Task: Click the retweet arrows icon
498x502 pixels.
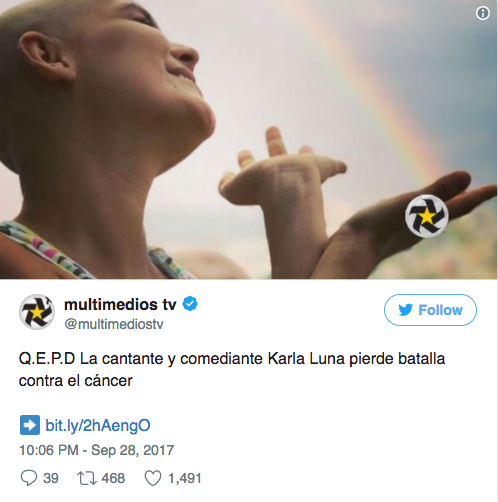Action: click(x=87, y=478)
